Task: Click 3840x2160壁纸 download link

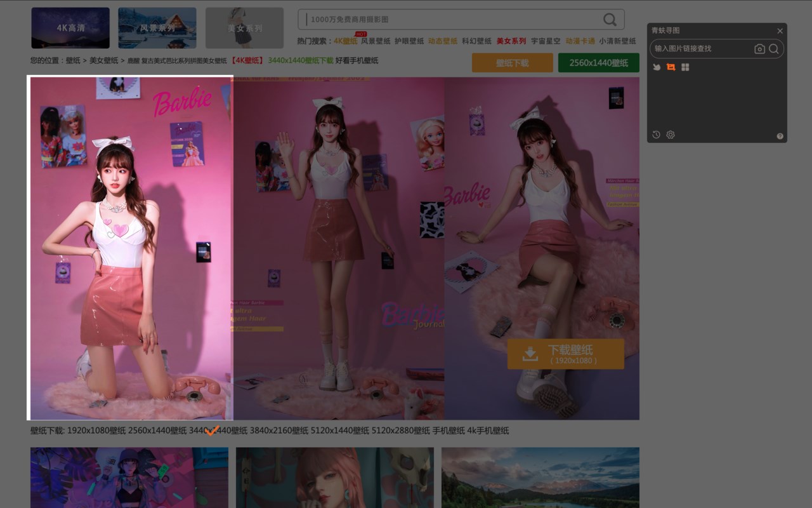Action: coord(279,431)
